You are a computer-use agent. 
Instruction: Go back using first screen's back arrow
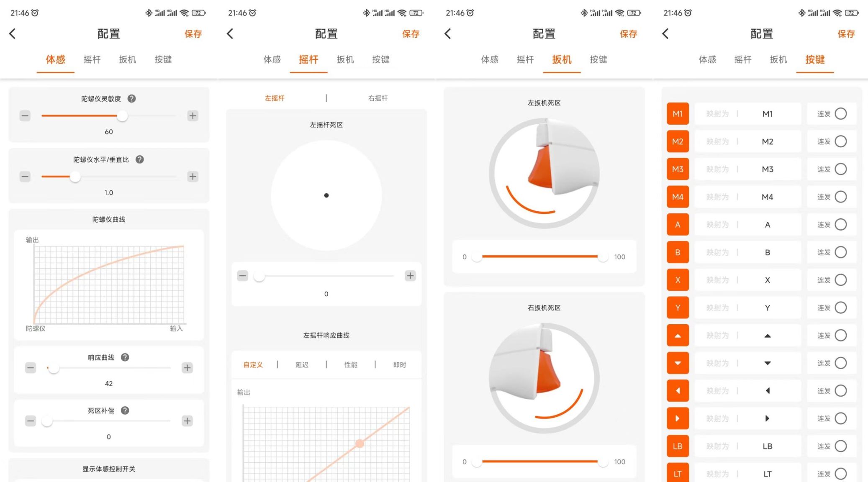click(x=13, y=34)
